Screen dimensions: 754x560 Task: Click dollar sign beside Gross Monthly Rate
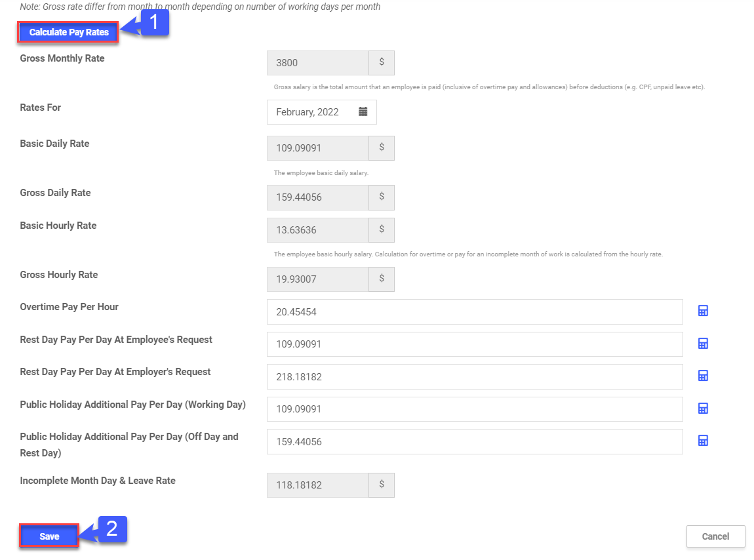click(382, 63)
